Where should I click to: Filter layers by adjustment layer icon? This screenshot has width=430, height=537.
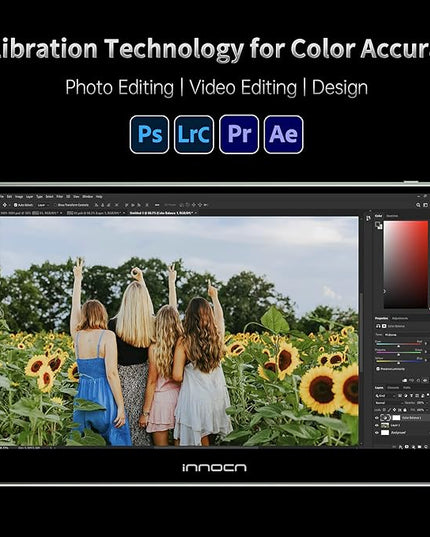(x=406, y=396)
